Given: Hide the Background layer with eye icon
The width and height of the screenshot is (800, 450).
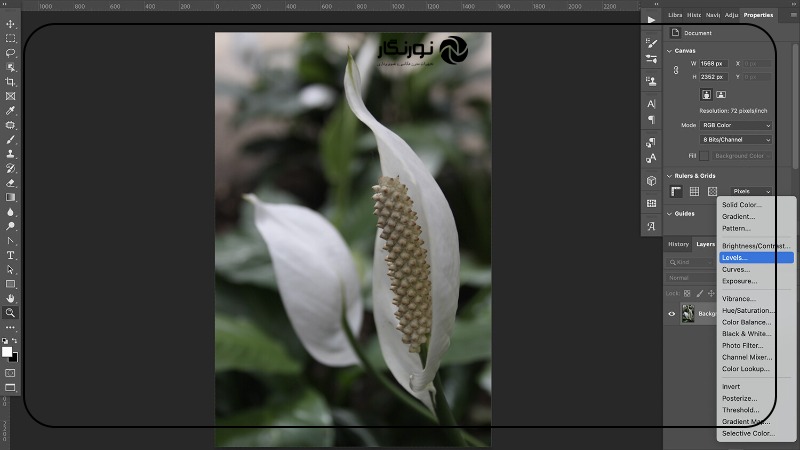Looking at the screenshot, I should [x=672, y=314].
